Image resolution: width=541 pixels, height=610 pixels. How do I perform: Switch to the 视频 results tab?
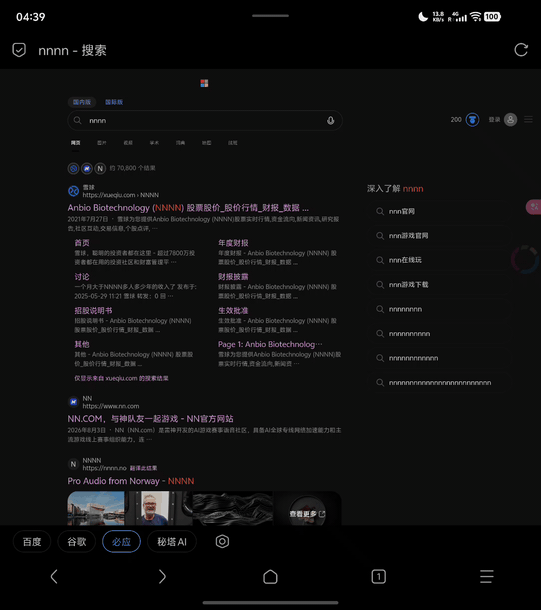tap(128, 143)
